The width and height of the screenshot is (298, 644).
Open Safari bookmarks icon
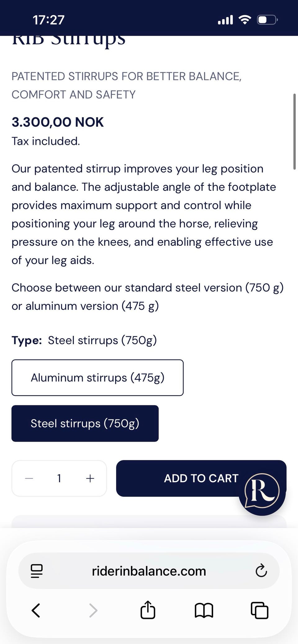pyautogui.click(x=204, y=610)
